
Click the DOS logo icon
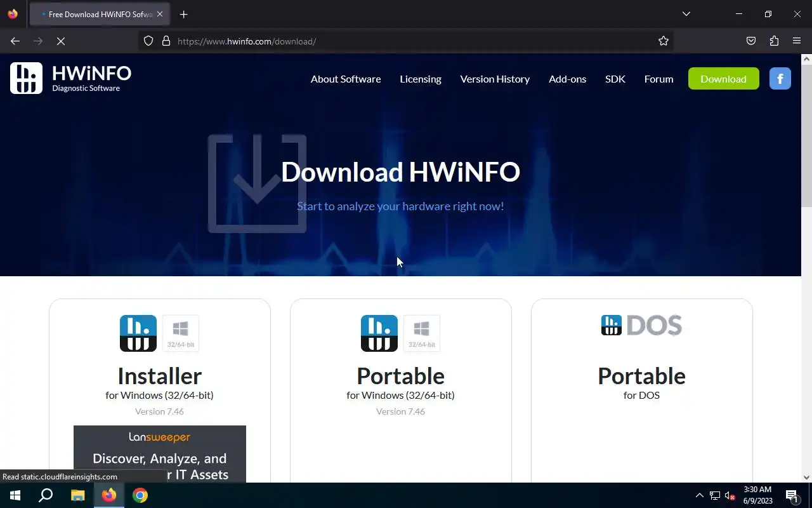point(641,325)
